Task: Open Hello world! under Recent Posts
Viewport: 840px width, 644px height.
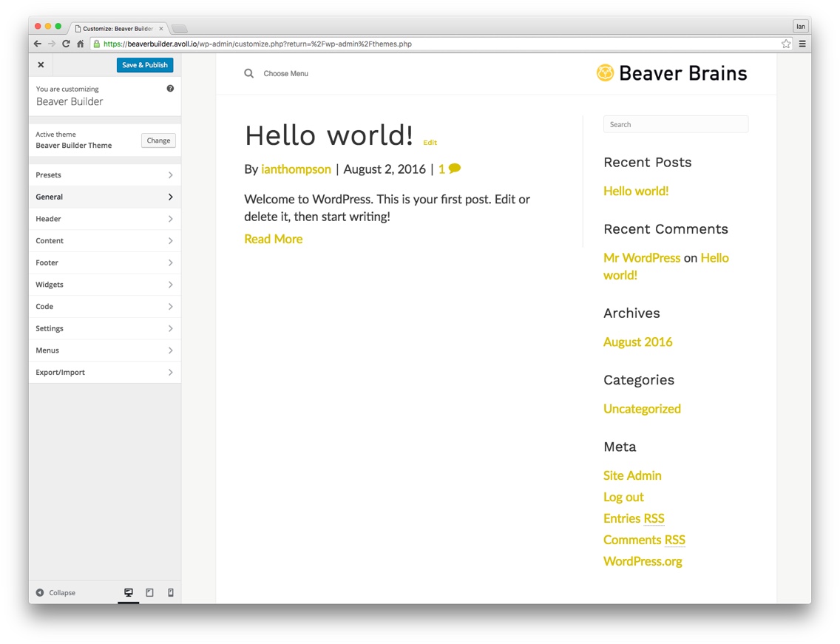Action: point(636,191)
